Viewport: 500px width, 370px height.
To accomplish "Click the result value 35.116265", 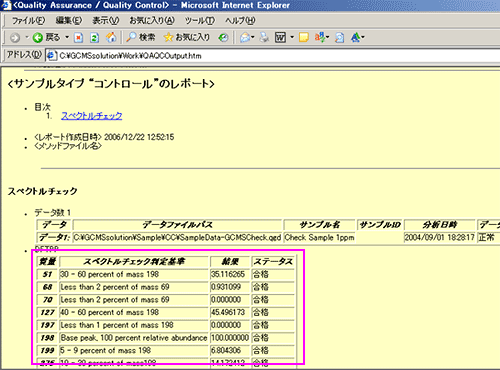I will click(230, 274).
